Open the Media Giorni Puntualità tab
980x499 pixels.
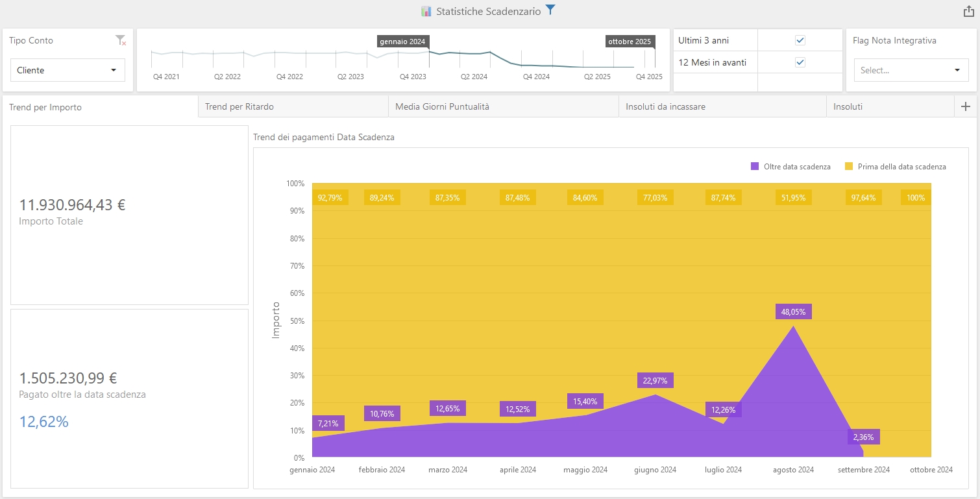442,106
